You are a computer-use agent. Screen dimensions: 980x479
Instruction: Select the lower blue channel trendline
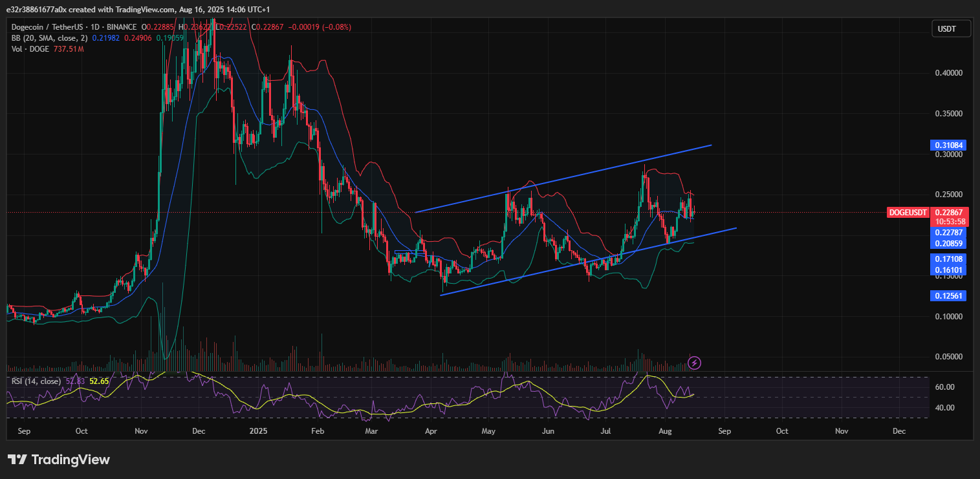coord(588,261)
